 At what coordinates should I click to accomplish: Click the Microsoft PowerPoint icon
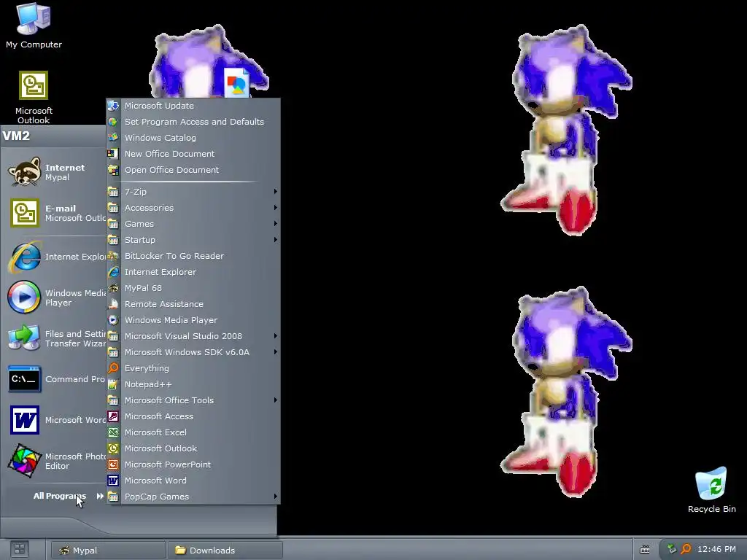coord(113,464)
